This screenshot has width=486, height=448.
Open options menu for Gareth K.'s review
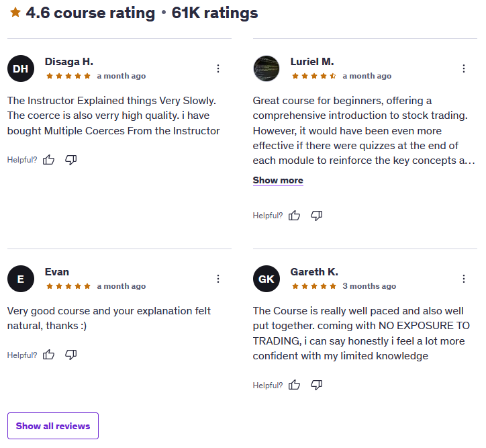click(464, 279)
